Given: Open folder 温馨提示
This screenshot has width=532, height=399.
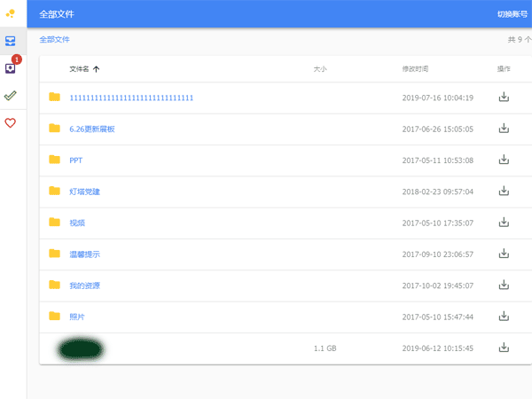Looking at the screenshot, I should click(x=84, y=254).
